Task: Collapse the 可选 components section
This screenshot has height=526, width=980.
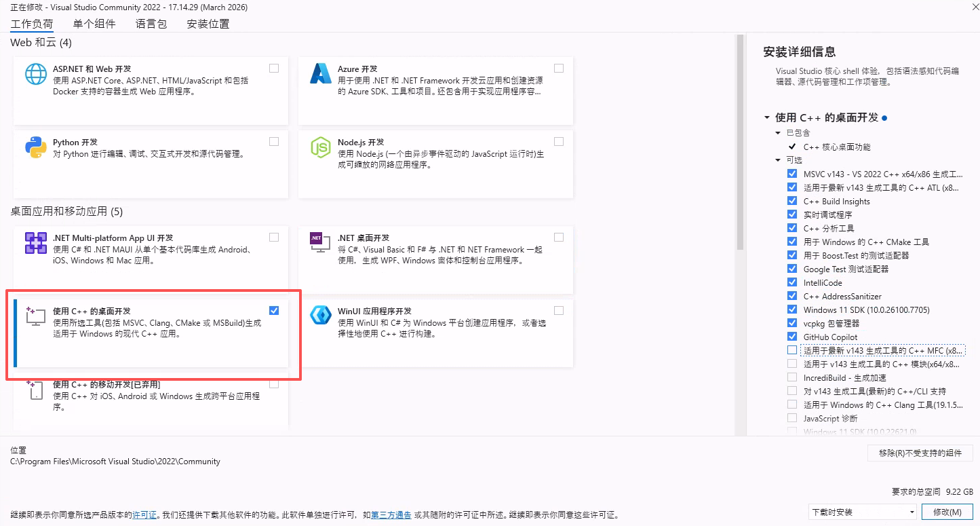Action: (778, 160)
